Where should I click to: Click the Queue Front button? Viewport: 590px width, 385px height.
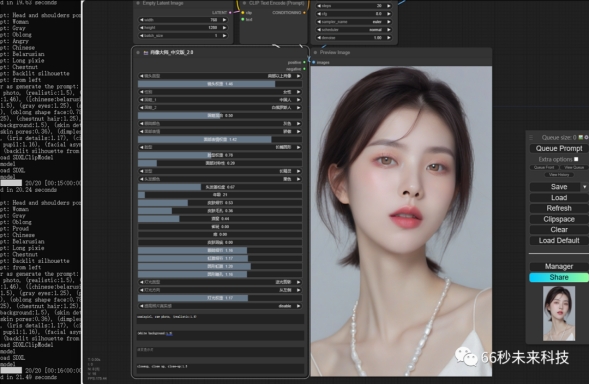click(544, 167)
